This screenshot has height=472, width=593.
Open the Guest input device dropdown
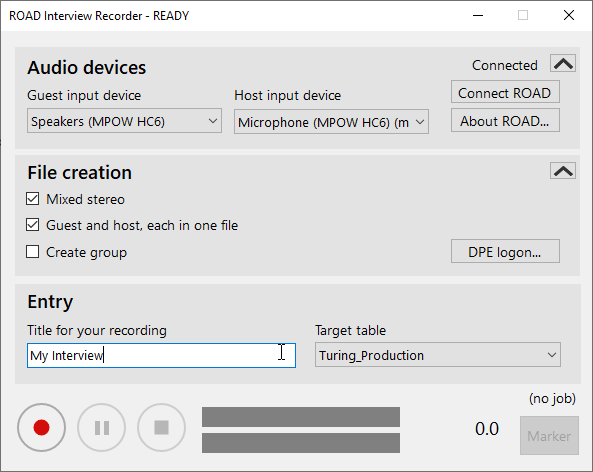coord(124,121)
